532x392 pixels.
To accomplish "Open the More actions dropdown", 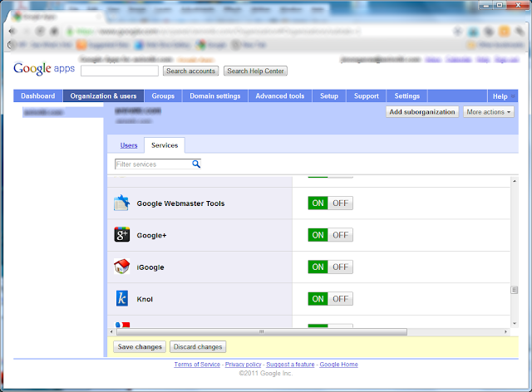I will tap(489, 112).
